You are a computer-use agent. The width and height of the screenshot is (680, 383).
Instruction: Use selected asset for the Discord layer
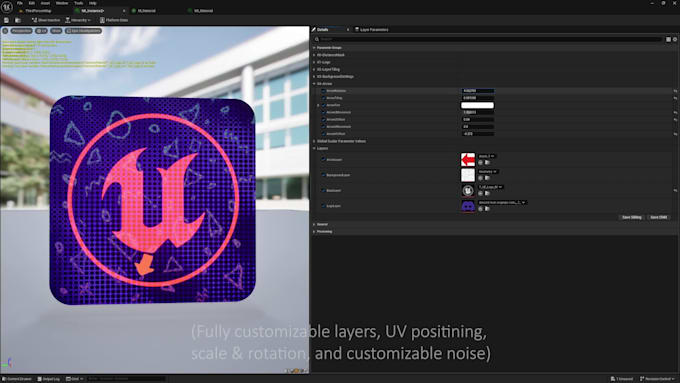click(x=481, y=209)
